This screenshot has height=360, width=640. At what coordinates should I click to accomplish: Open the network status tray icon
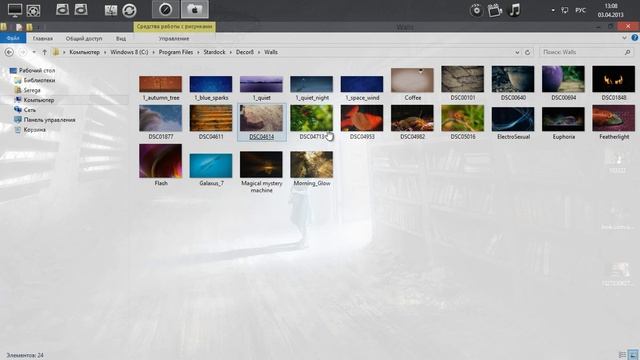(x=565, y=10)
